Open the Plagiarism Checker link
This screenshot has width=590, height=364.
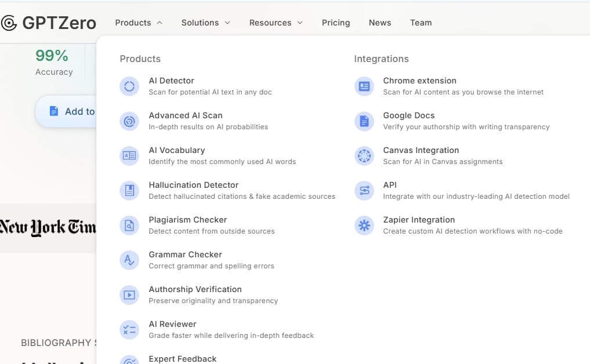(188, 220)
